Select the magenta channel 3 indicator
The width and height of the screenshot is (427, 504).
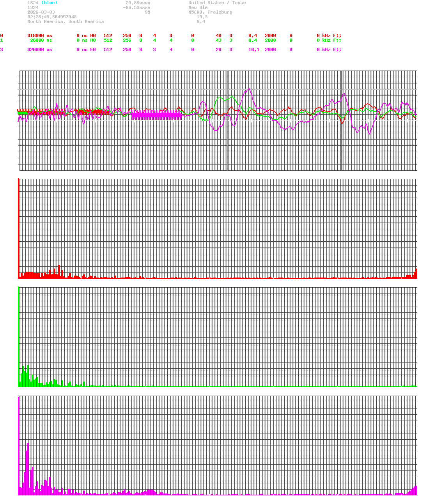click(2, 50)
